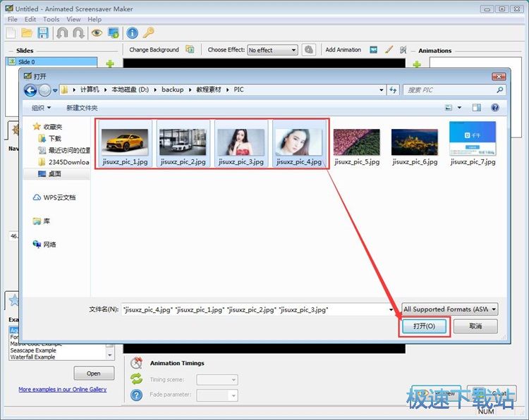Click the green plus icon in Animations

pos(417,64)
